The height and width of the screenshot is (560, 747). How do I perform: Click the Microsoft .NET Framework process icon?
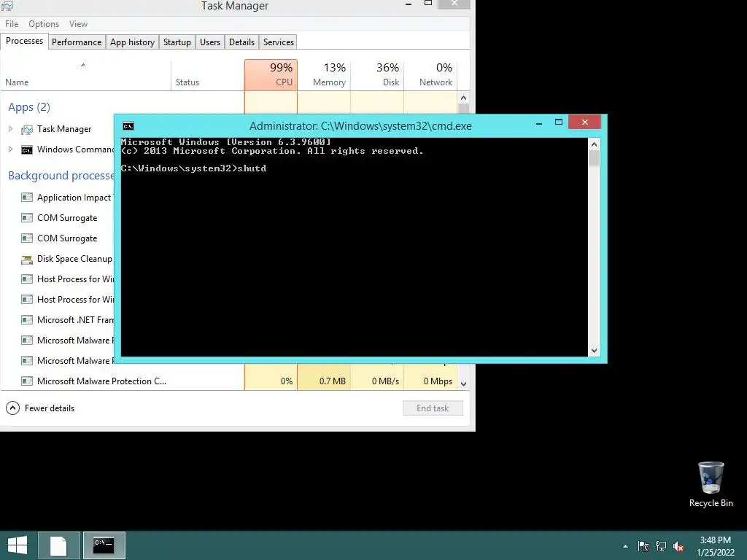pos(27,320)
